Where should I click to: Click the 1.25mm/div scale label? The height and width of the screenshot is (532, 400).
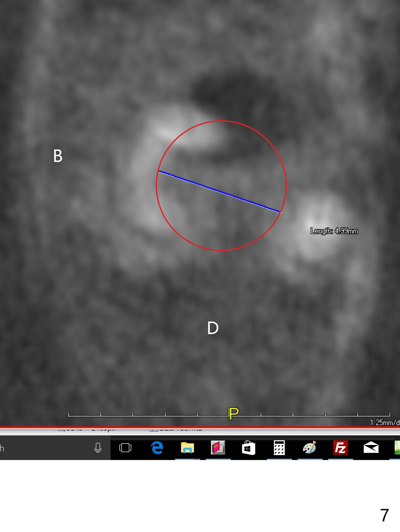[384, 423]
